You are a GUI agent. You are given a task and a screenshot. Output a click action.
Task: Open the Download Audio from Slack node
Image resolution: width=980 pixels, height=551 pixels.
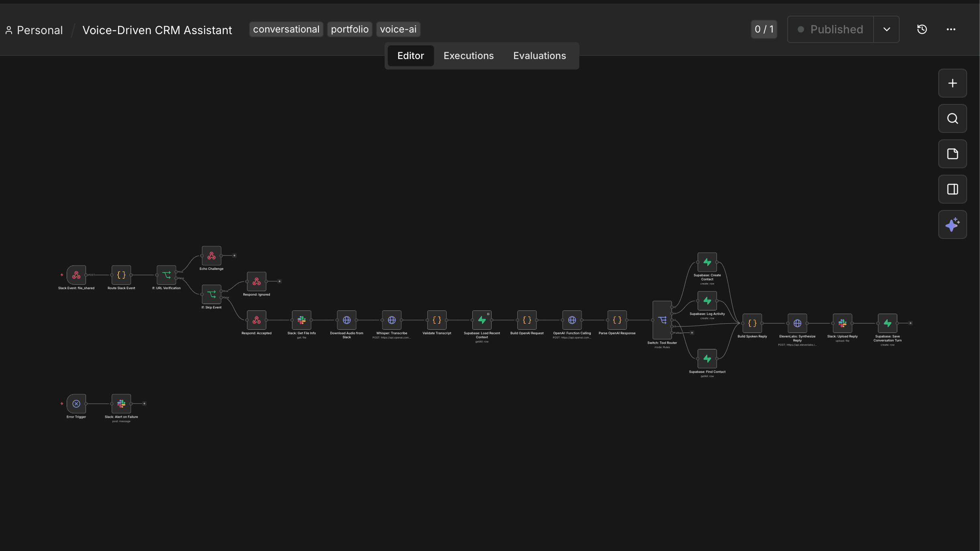pos(347,320)
